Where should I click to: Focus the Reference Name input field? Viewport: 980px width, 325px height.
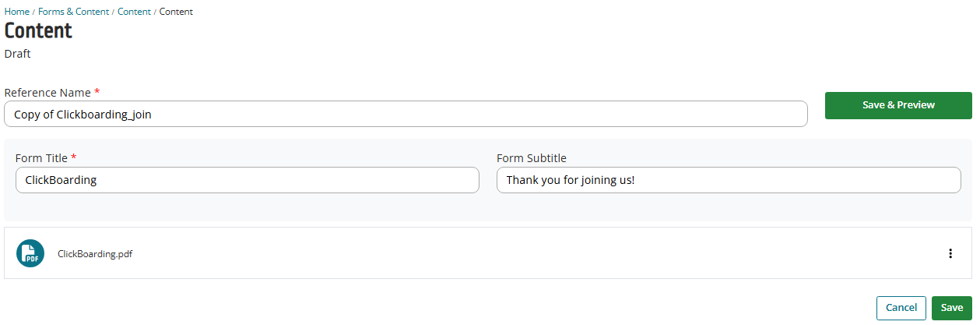pos(406,114)
